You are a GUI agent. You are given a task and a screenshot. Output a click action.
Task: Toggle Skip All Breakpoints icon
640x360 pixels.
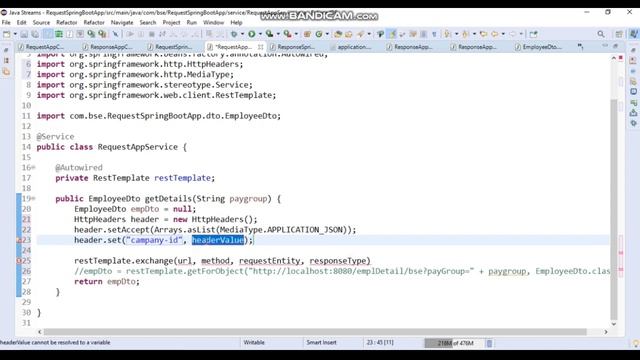[116, 34]
